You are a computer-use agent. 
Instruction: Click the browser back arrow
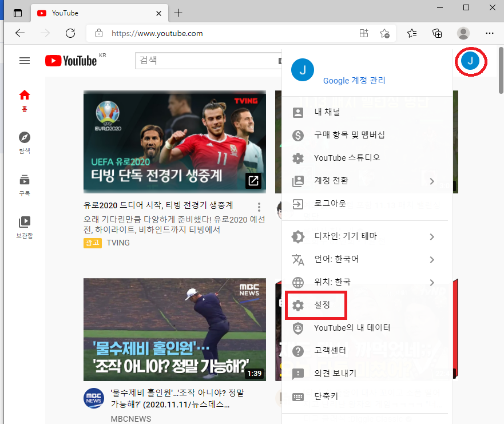pos(20,33)
